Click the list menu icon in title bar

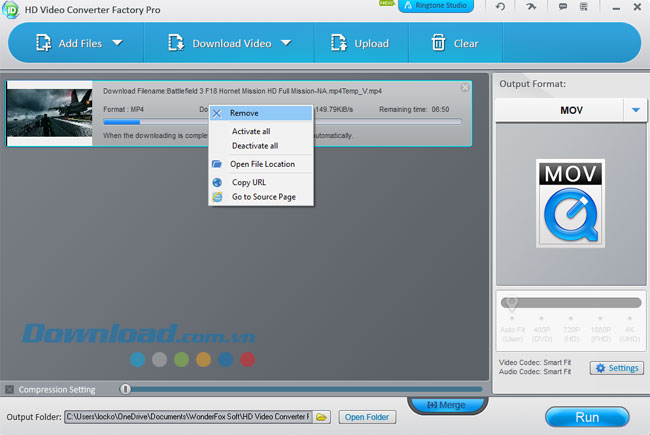coord(584,7)
